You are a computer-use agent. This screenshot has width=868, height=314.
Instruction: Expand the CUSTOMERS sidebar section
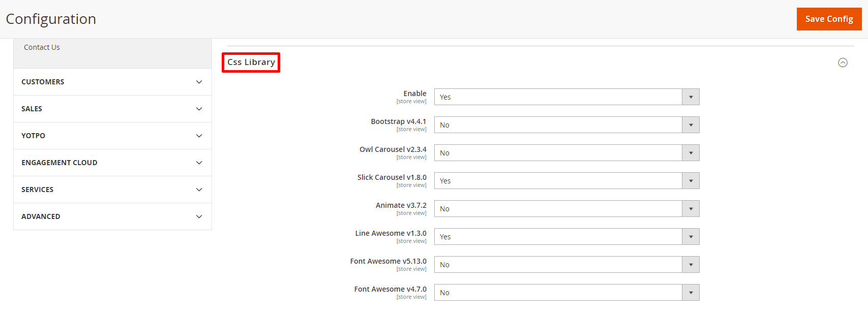pyautogui.click(x=43, y=82)
